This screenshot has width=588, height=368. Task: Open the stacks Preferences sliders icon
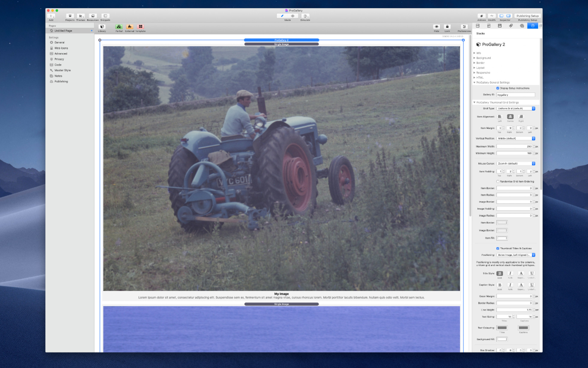(x=464, y=27)
